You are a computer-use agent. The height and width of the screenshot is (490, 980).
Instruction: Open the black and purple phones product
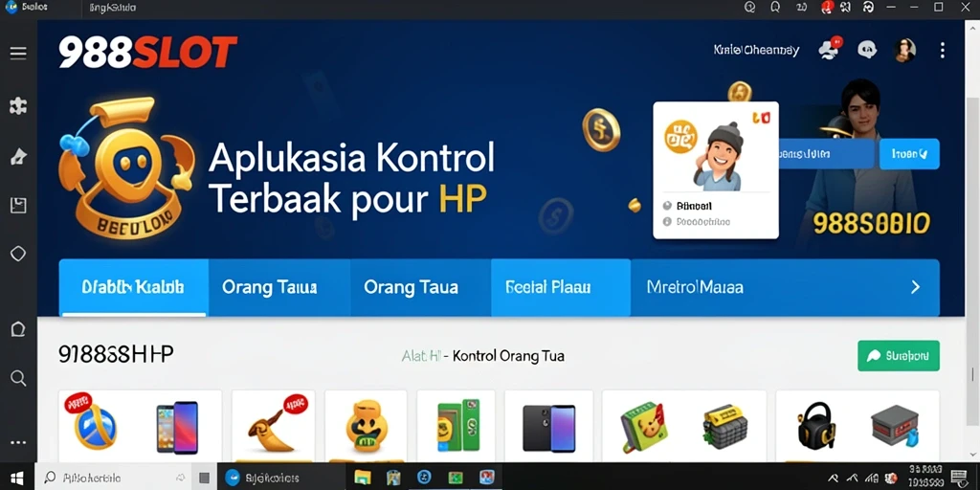(548, 426)
